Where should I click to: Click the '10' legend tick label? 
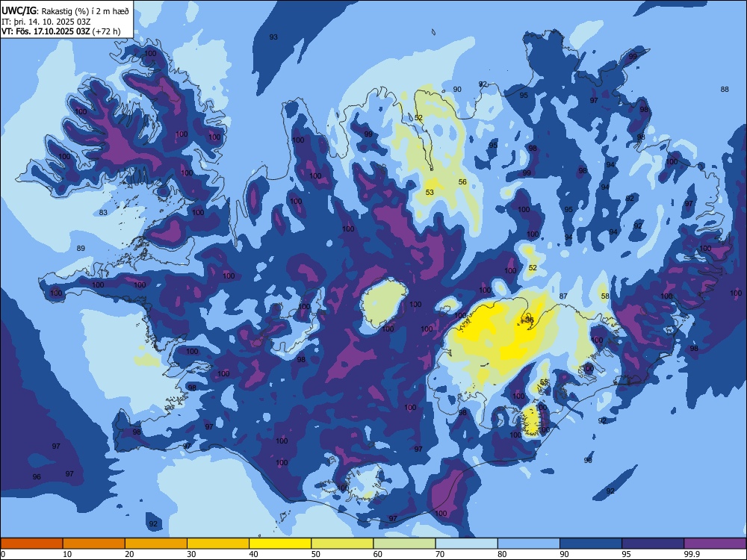coord(67,554)
